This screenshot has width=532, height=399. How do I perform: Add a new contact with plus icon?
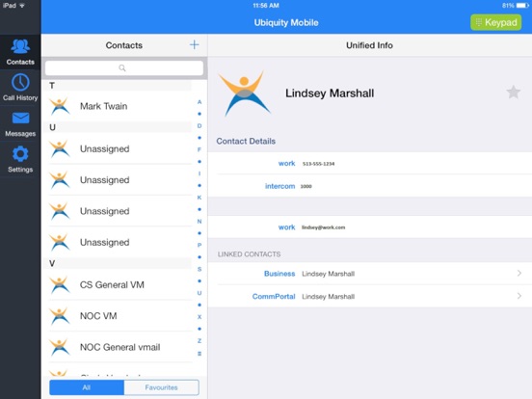(194, 44)
